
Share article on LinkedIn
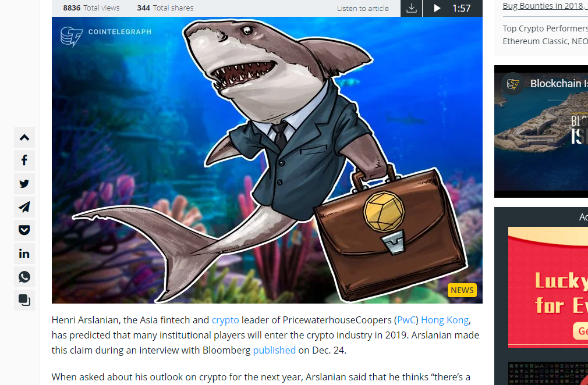click(x=24, y=254)
